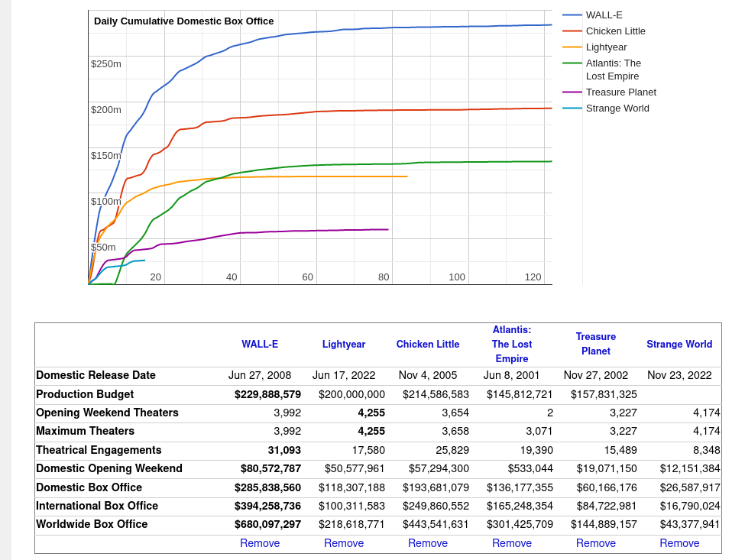
Task: Click the orange Lightyear legend line swatch
Action: 572,47
